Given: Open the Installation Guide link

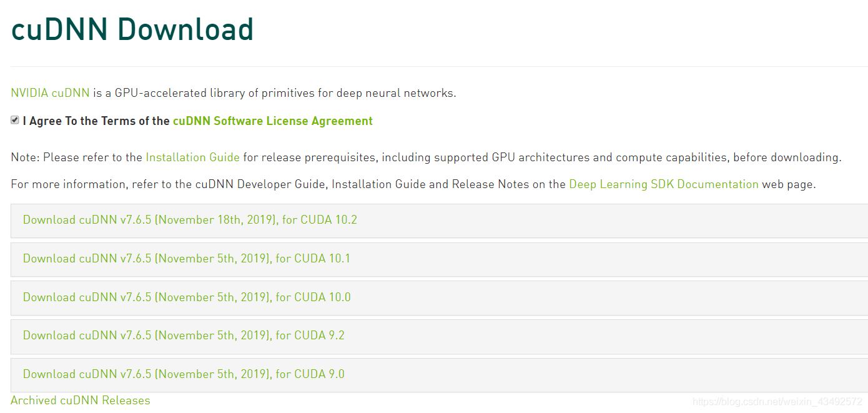Looking at the screenshot, I should pos(192,157).
